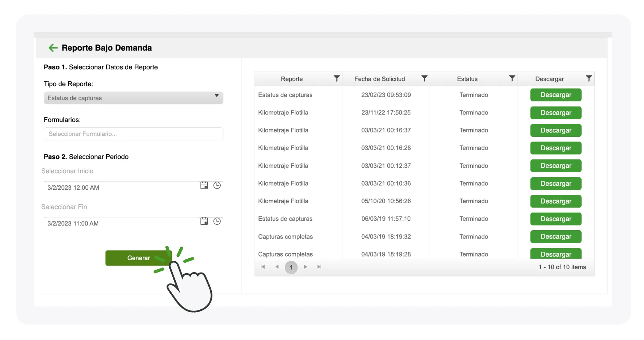Viewport: 644px width, 340px height.
Task: Download report dated 03/03/21 00:10:36
Action: click(556, 183)
